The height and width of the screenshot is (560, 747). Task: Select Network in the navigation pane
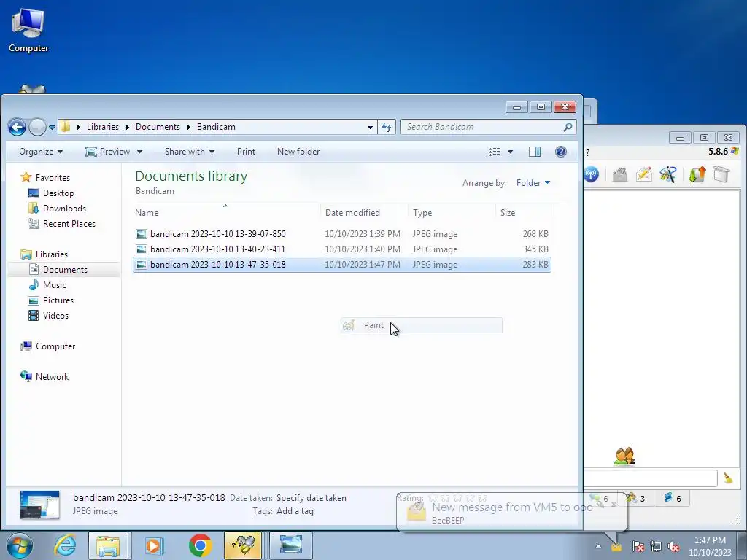pos(52,377)
